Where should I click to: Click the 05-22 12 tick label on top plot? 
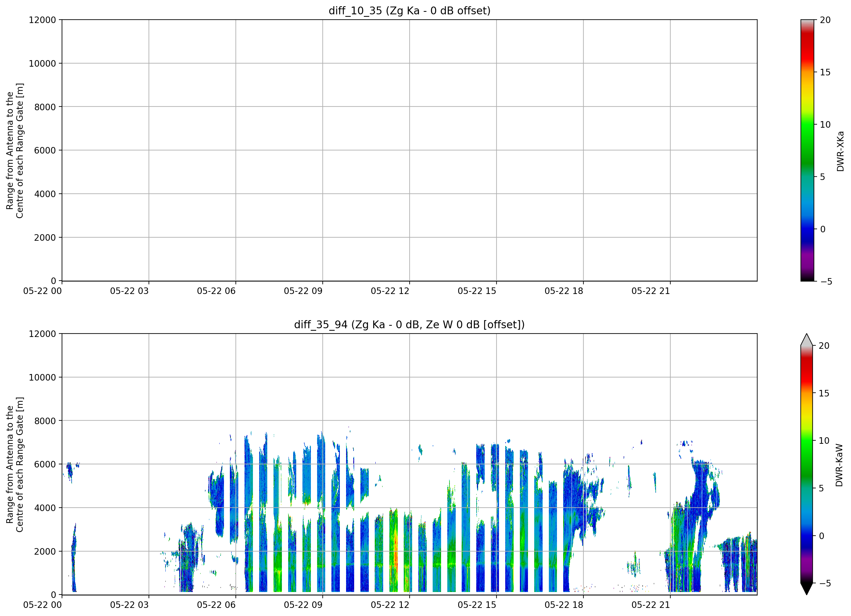pyautogui.click(x=390, y=291)
